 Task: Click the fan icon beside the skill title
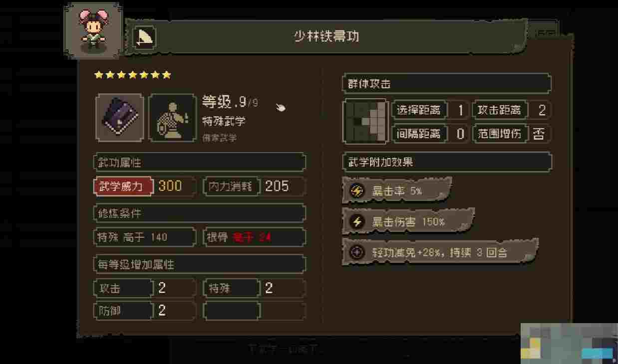145,37
